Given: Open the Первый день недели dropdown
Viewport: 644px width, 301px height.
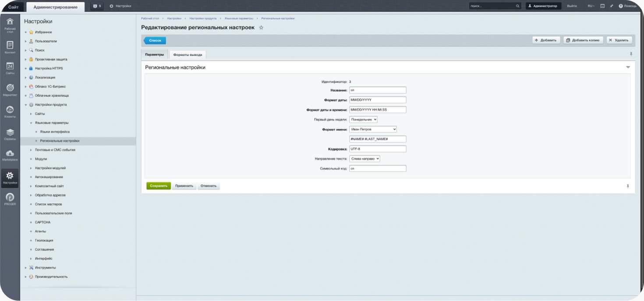Looking at the screenshot, I should (363, 119).
